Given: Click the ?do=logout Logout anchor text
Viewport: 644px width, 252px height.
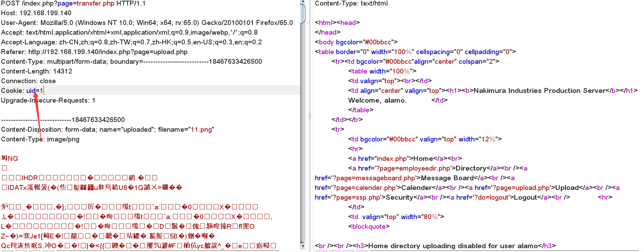Looking at the screenshot, I should pyautogui.click(x=525, y=198).
